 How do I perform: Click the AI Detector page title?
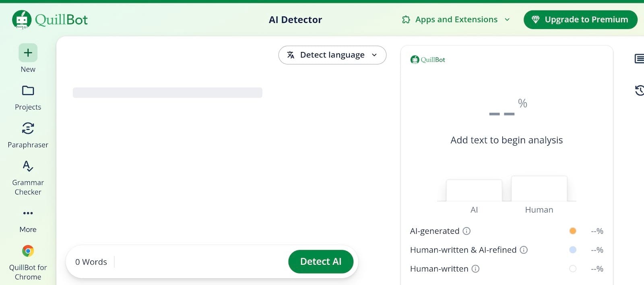tap(295, 20)
